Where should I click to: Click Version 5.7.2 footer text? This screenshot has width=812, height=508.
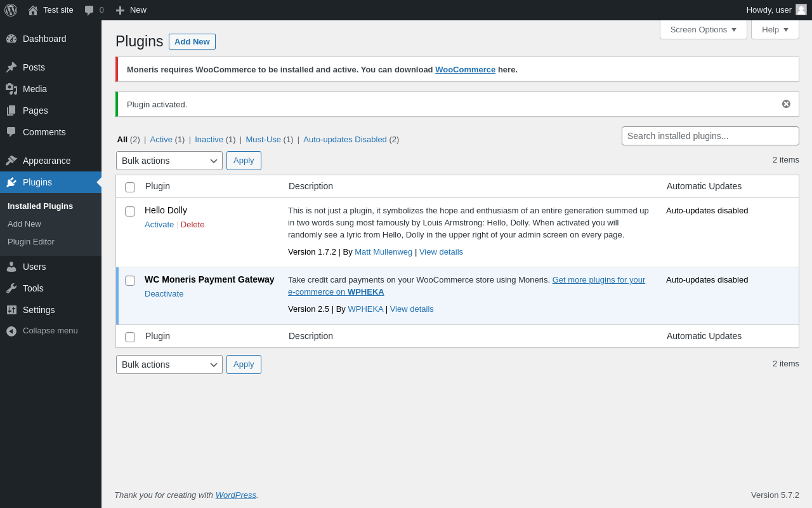click(775, 495)
